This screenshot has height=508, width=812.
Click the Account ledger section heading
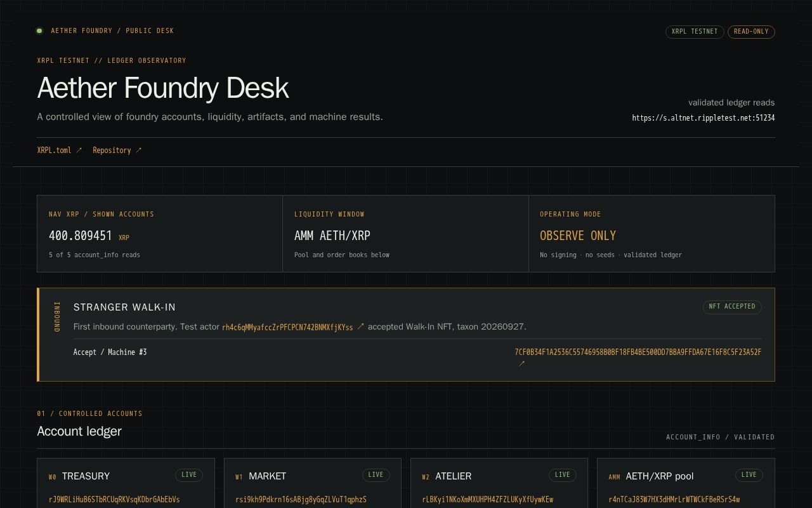tap(79, 431)
